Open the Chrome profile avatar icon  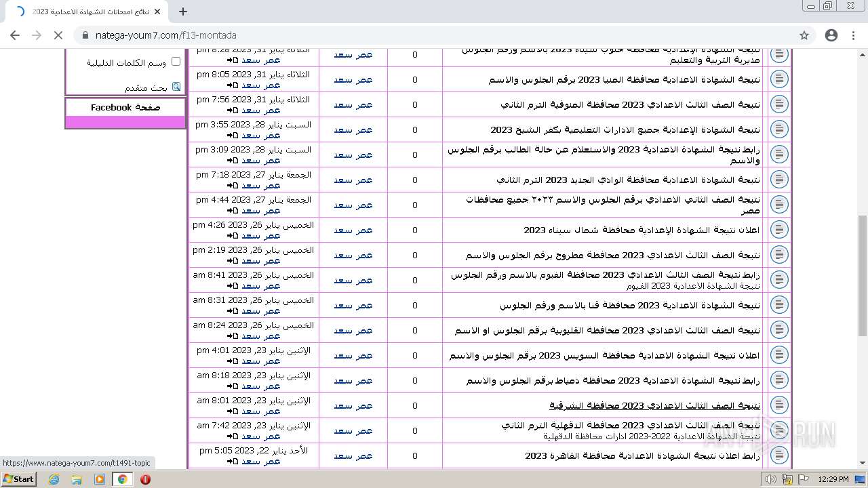(x=831, y=35)
